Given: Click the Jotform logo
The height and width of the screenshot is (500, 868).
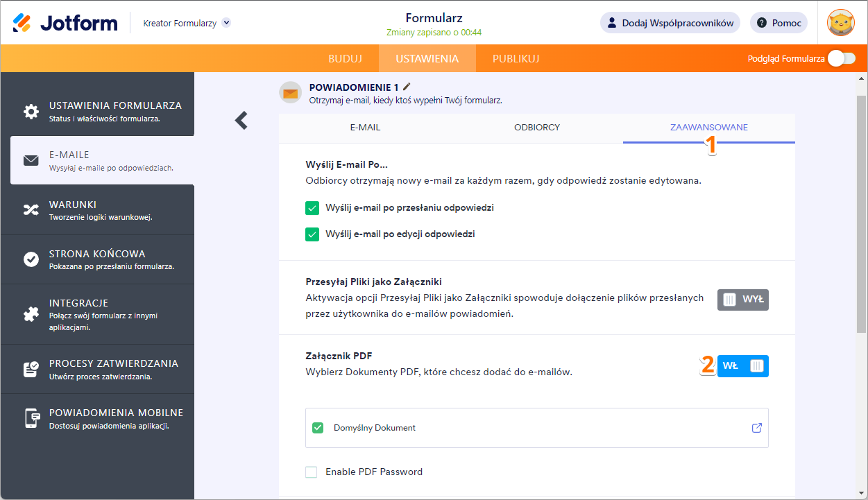Looking at the screenshot, I should (x=65, y=23).
